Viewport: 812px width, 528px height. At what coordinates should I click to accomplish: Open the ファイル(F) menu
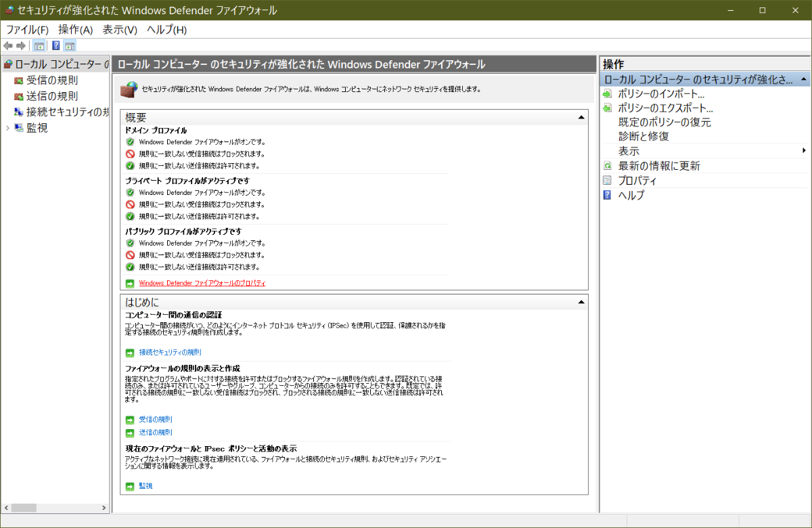[x=27, y=30]
